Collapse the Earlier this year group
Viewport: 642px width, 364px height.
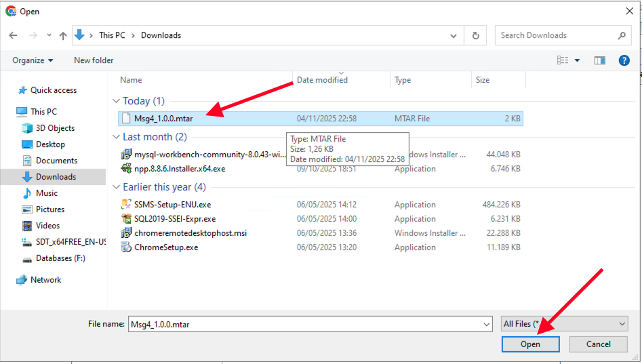(117, 187)
